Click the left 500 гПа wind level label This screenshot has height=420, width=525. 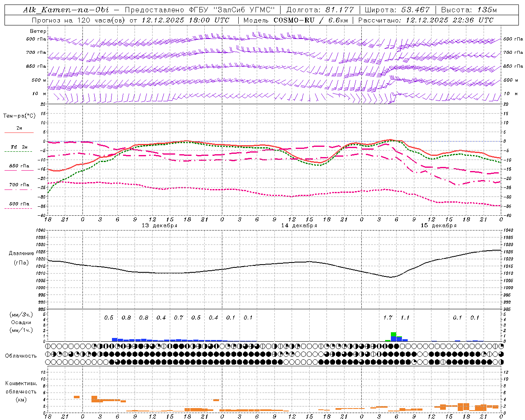[36, 39]
